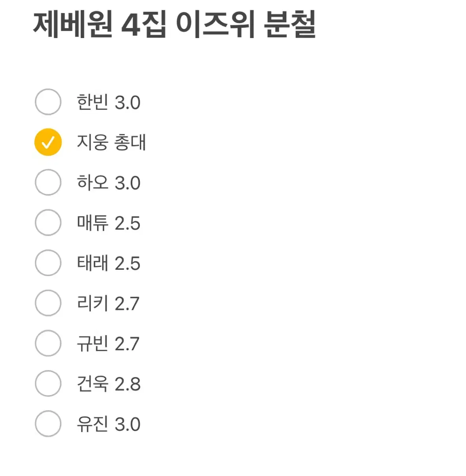The image size is (466, 476).
Task: Click the 매튜 2.5 option label
Action: pos(109,223)
